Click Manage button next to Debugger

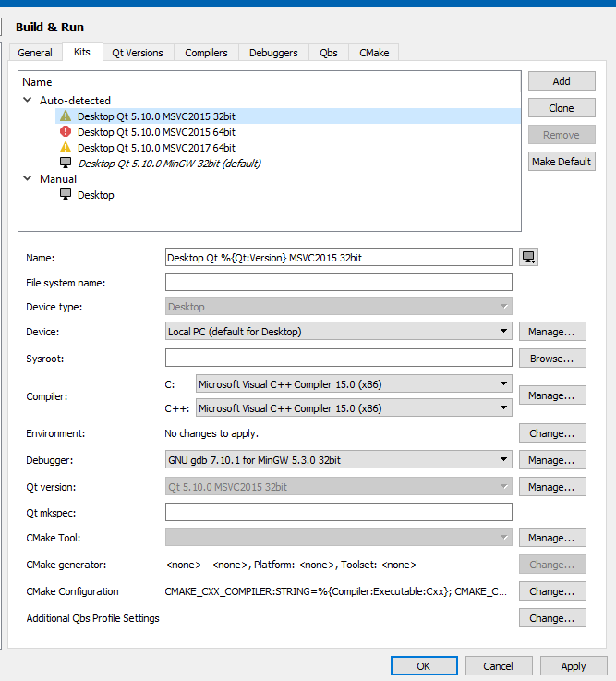[x=552, y=460]
